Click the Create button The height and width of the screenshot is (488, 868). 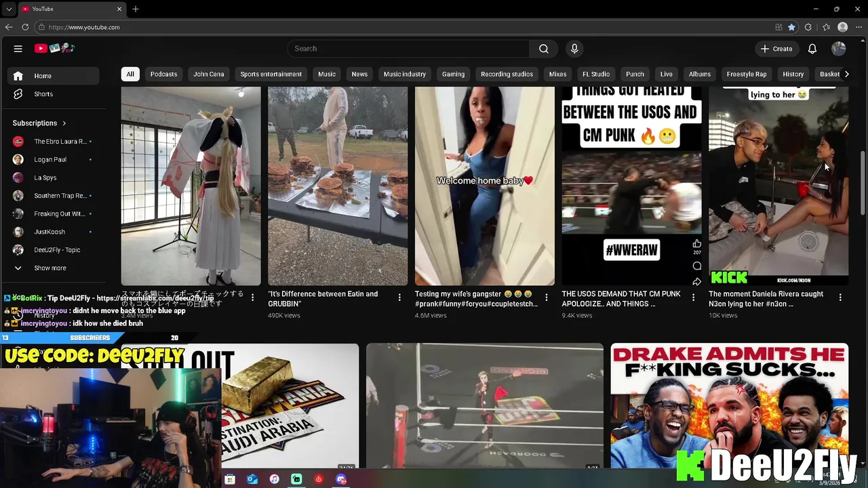click(776, 49)
